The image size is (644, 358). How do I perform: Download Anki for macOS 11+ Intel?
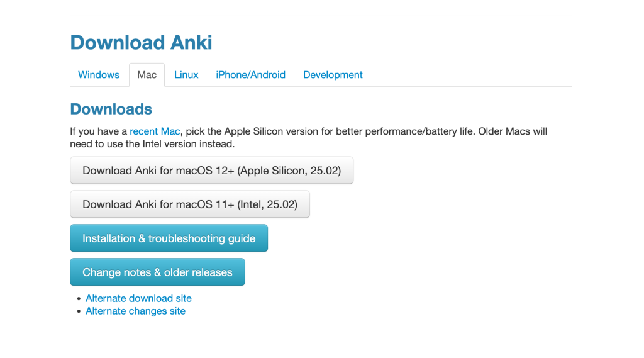(x=189, y=204)
